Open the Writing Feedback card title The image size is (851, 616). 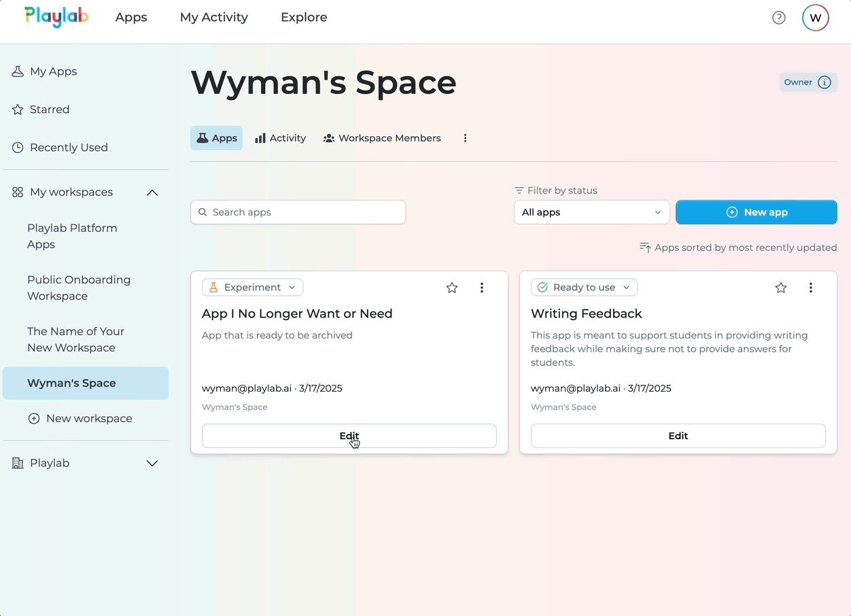pos(587,313)
